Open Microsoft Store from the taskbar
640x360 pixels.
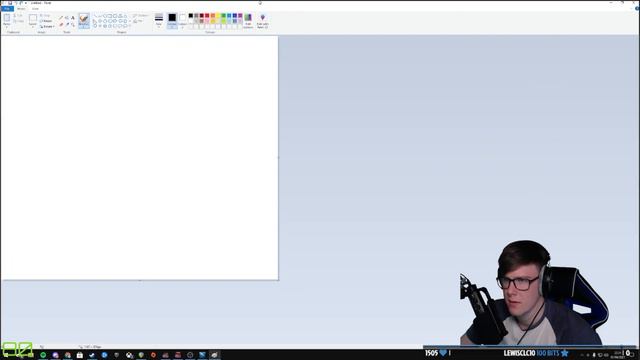click(x=80, y=355)
